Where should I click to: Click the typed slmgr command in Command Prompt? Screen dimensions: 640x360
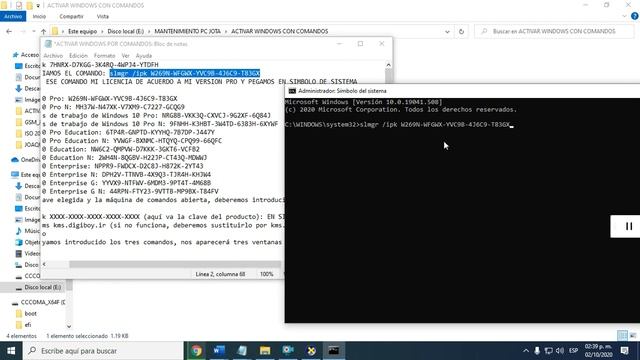[435, 124]
